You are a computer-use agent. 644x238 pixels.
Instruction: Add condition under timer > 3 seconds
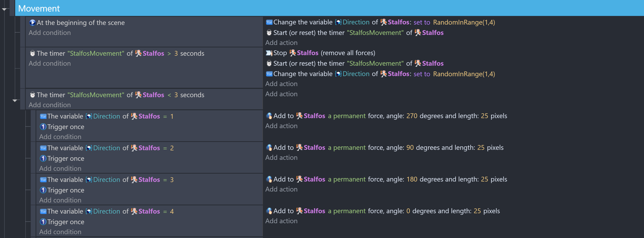tap(50, 64)
